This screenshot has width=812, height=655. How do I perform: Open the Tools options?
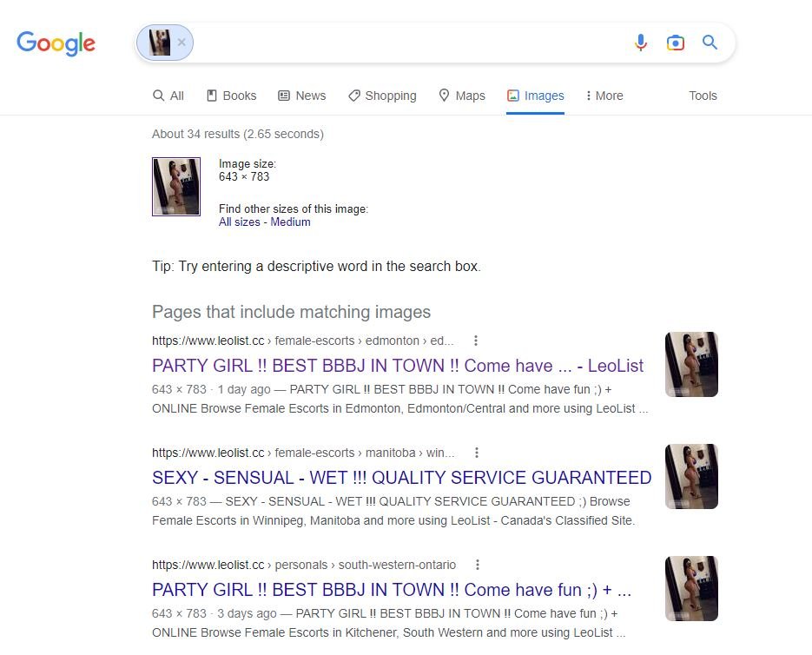click(x=703, y=96)
